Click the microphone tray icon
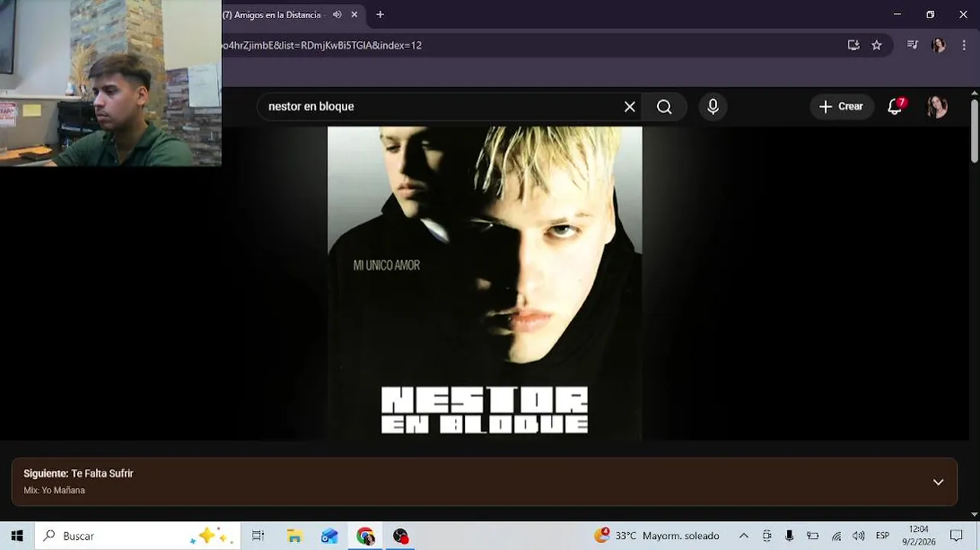 [x=789, y=535]
